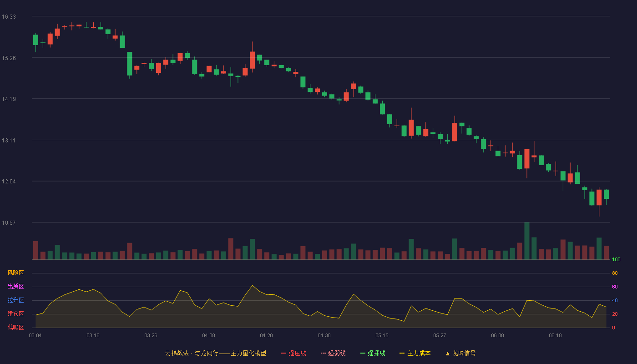Click the 06-08 date label
The height and width of the screenshot is (364, 637).
497,335
